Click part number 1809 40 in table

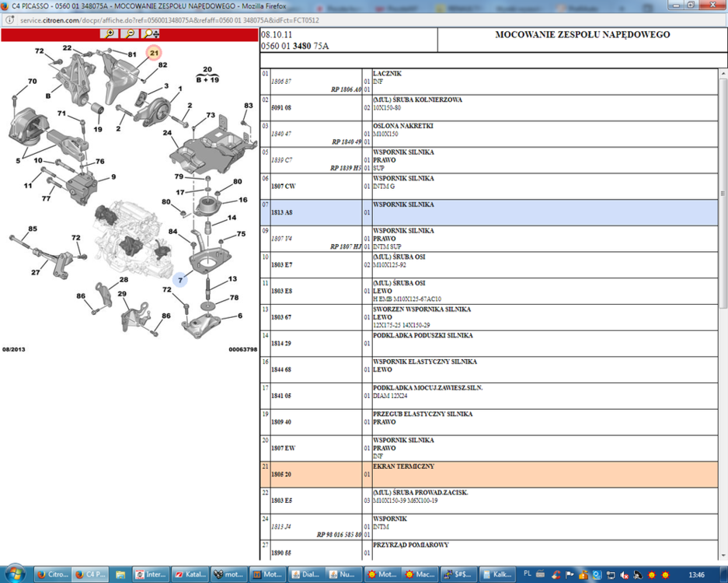[281, 422]
